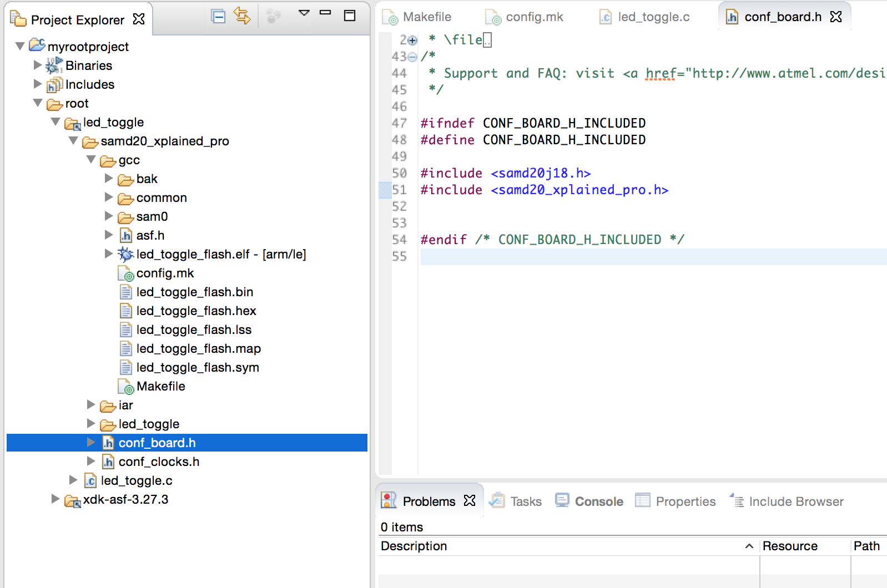
Task: Select led_toggle_flash.sym file
Action: tap(198, 367)
